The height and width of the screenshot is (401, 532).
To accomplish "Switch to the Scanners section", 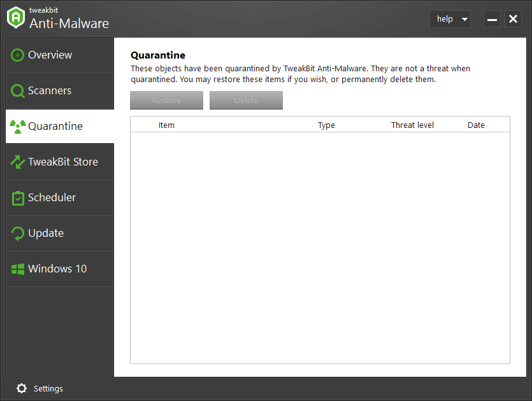I will [50, 91].
